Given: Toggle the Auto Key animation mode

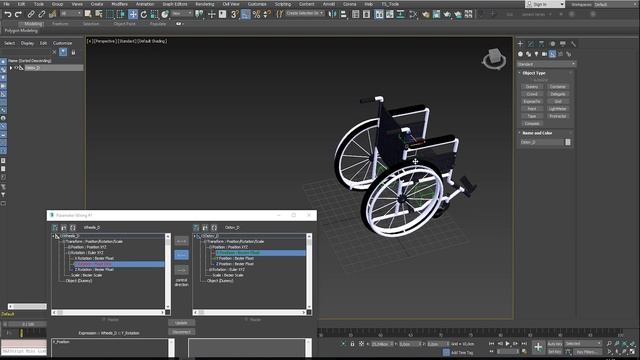Looking at the screenshot, I should click(555, 344).
